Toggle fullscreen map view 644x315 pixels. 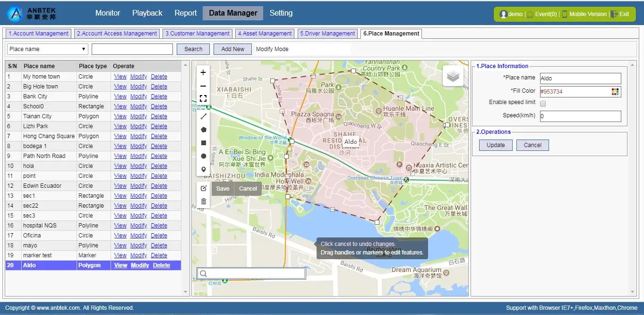click(203, 99)
